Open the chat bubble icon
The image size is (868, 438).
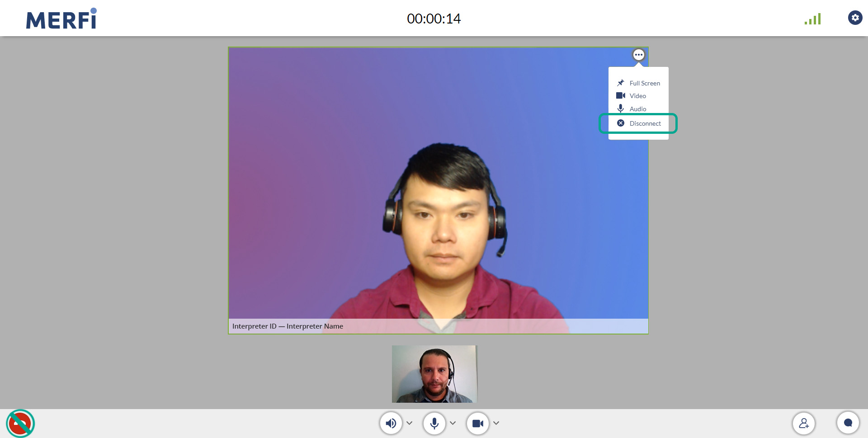(x=848, y=423)
